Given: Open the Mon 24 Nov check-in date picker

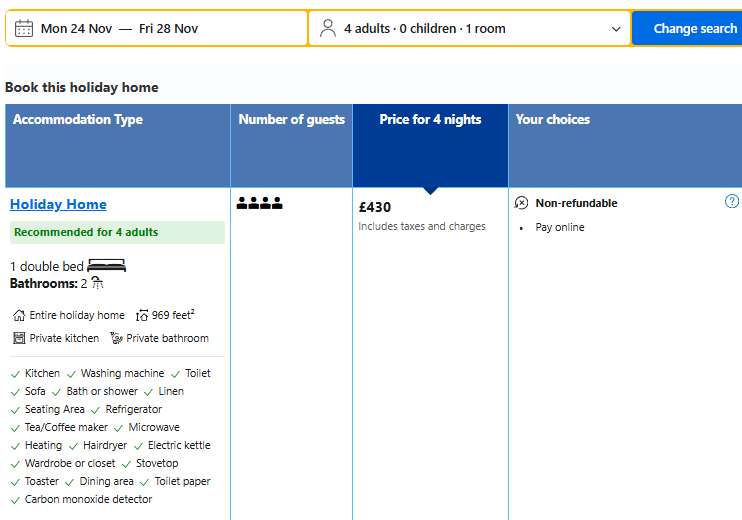Looking at the screenshot, I should (76, 29).
